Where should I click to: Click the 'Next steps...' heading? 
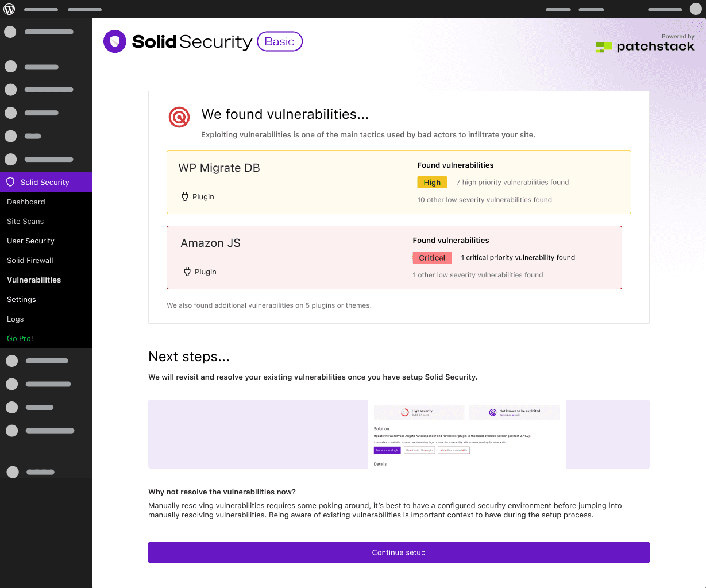189,357
